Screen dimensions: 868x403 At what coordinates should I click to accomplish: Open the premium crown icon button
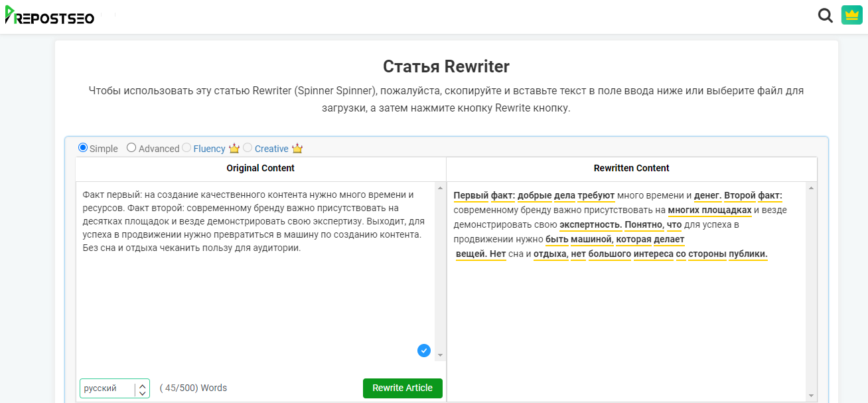[x=851, y=15]
